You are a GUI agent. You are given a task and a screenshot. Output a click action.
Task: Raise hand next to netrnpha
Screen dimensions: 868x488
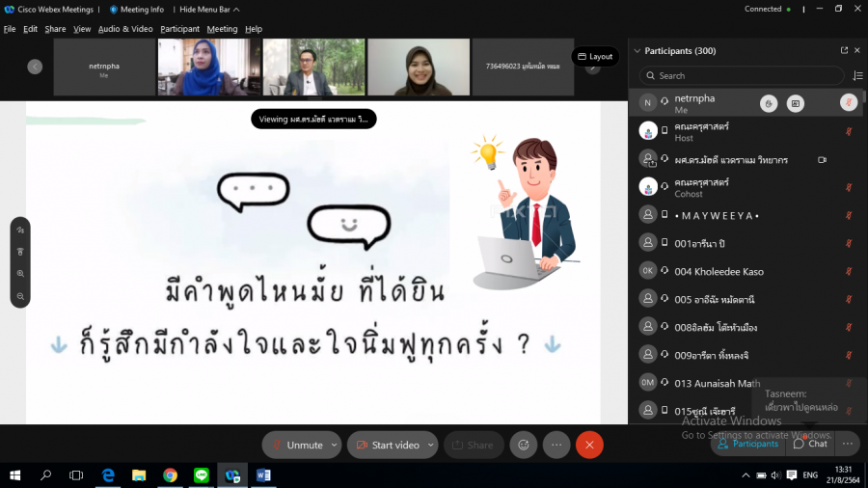click(x=769, y=103)
